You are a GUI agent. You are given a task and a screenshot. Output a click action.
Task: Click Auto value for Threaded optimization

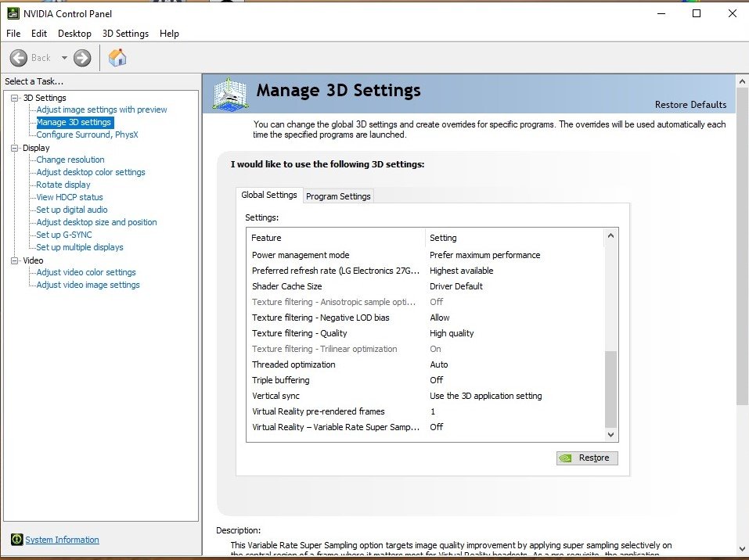439,364
